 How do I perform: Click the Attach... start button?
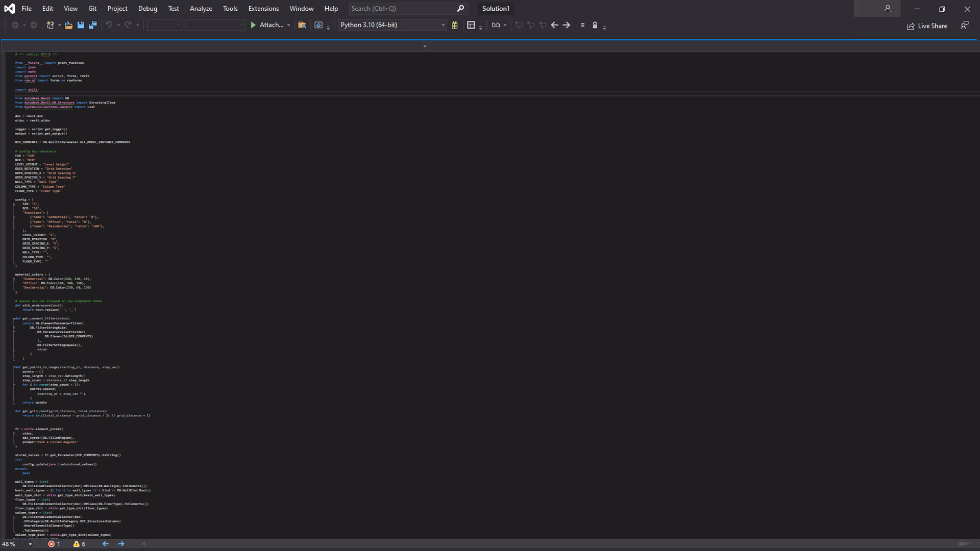(x=267, y=25)
